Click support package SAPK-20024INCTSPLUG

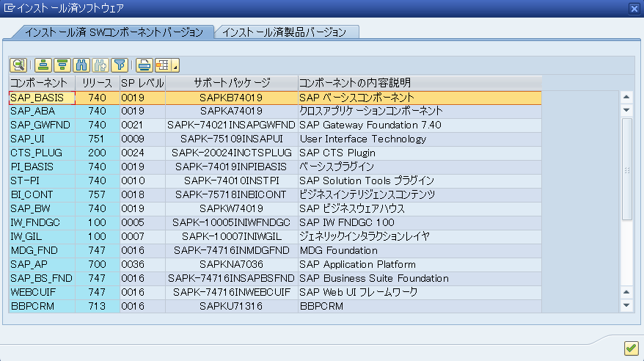click(232, 153)
